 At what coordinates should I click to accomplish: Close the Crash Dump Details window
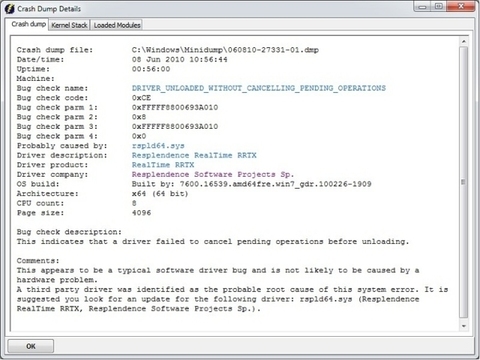461,6
